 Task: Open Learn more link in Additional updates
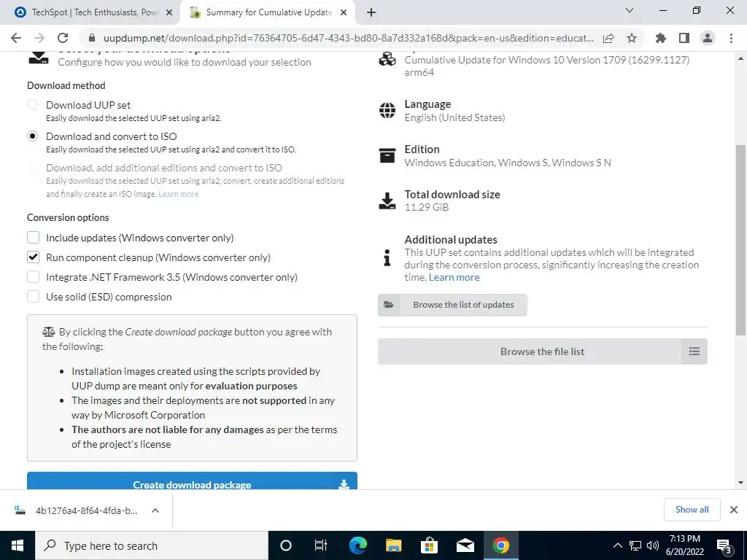(454, 277)
